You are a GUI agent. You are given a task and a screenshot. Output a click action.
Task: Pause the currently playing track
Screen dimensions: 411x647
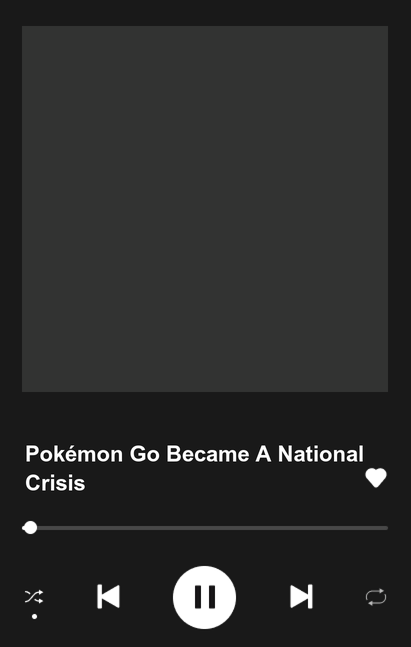pos(205,597)
